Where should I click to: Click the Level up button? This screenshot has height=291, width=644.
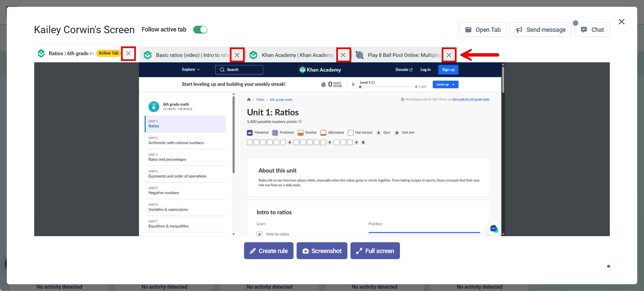446,84
